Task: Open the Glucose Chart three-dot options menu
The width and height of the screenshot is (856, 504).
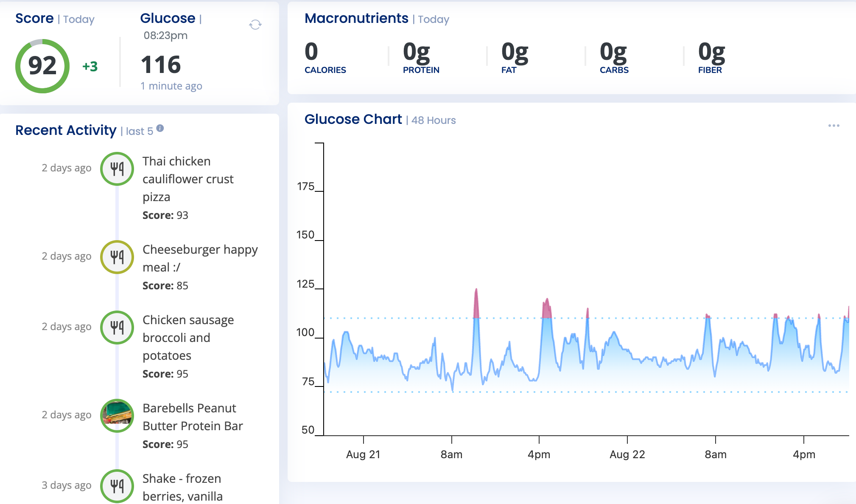Action: [x=834, y=126]
